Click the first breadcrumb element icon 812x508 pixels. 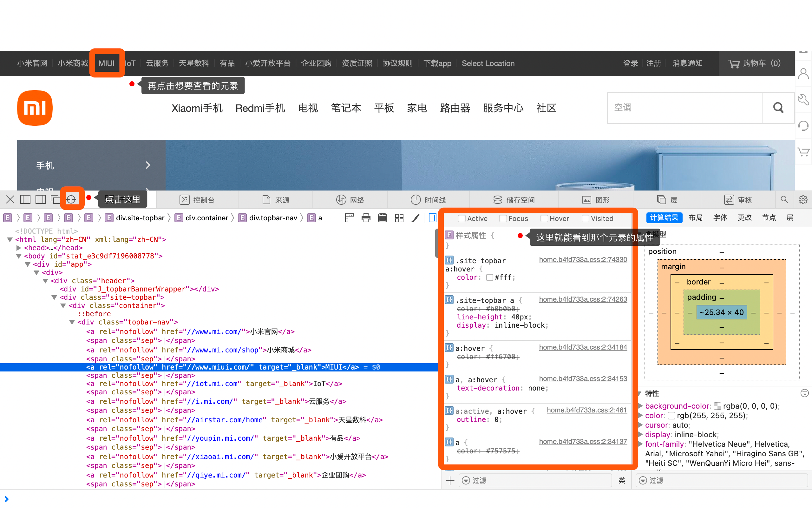click(x=8, y=218)
